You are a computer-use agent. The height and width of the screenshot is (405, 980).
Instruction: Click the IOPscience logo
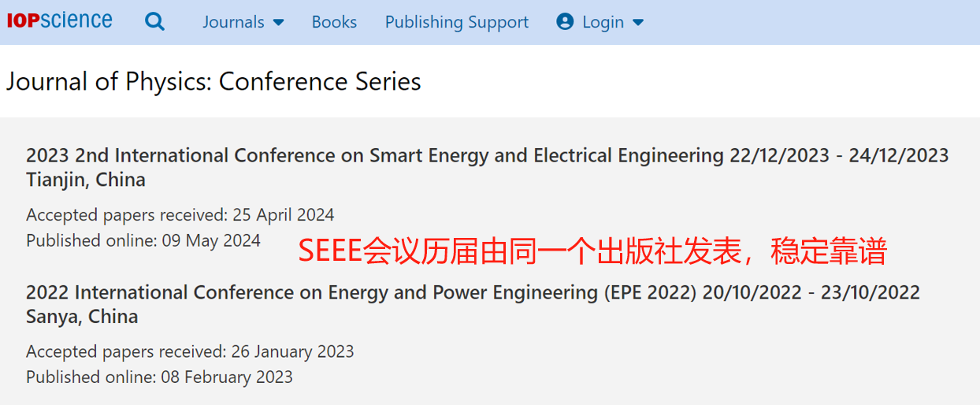60,20
